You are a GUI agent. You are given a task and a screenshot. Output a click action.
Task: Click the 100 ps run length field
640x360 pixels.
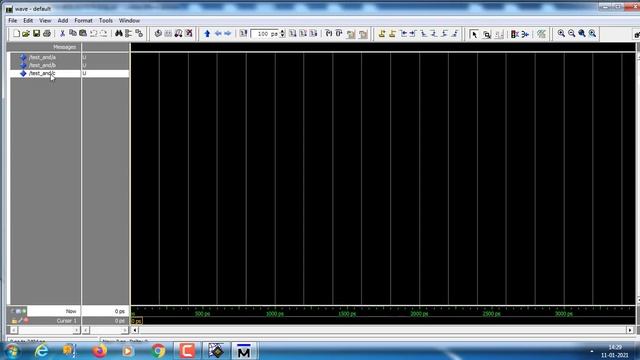[x=265, y=34]
